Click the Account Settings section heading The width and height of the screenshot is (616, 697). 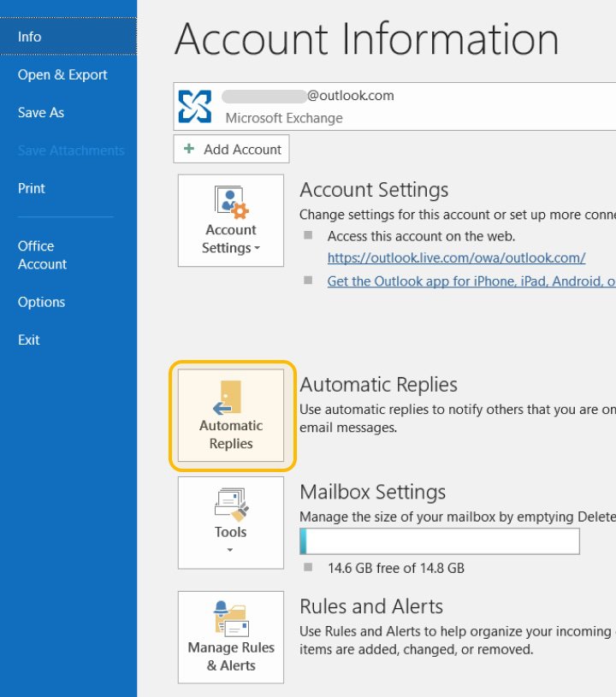click(x=374, y=190)
